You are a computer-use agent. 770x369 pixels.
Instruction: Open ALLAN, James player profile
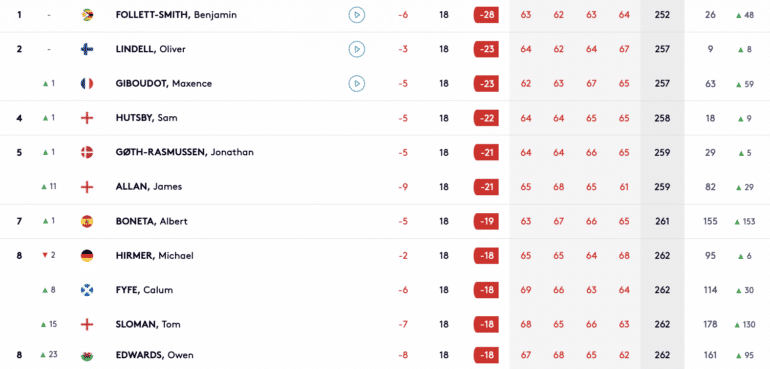pyautogui.click(x=148, y=187)
